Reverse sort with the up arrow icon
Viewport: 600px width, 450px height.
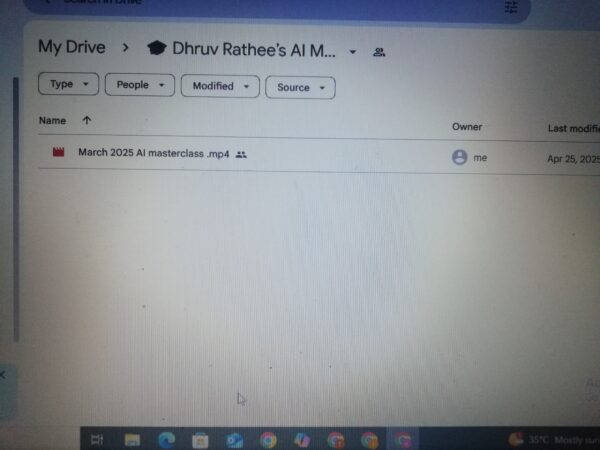click(x=87, y=120)
